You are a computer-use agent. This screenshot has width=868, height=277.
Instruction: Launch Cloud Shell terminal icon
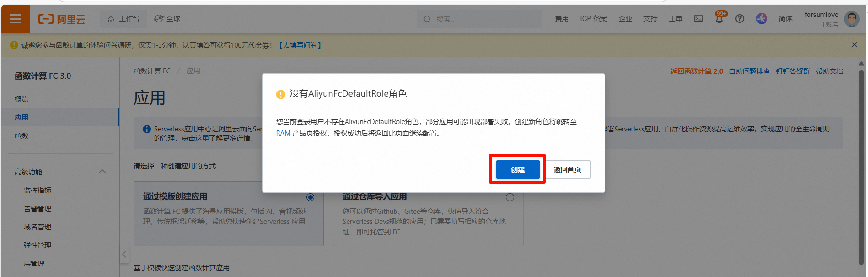[x=698, y=19]
